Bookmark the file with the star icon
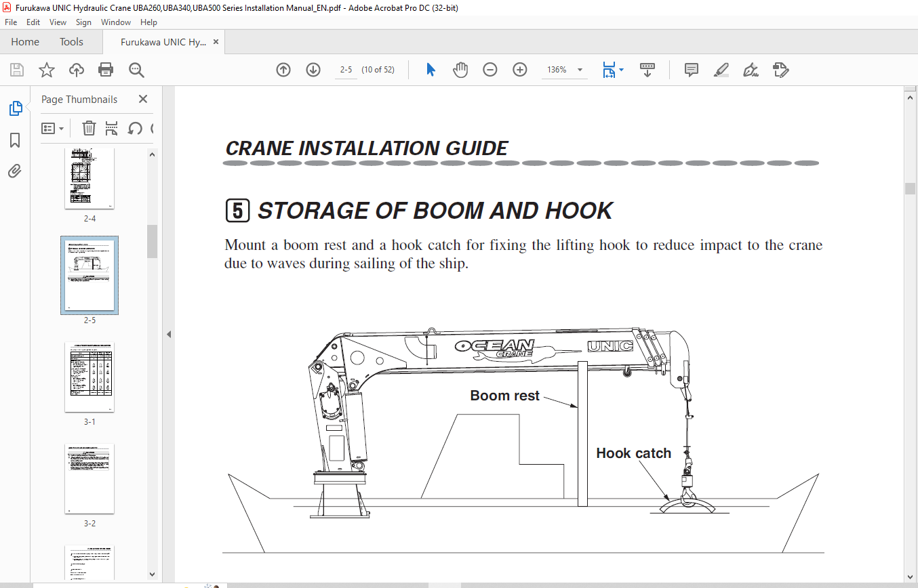The image size is (918, 588). pyautogui.click(x=46, y=70)
